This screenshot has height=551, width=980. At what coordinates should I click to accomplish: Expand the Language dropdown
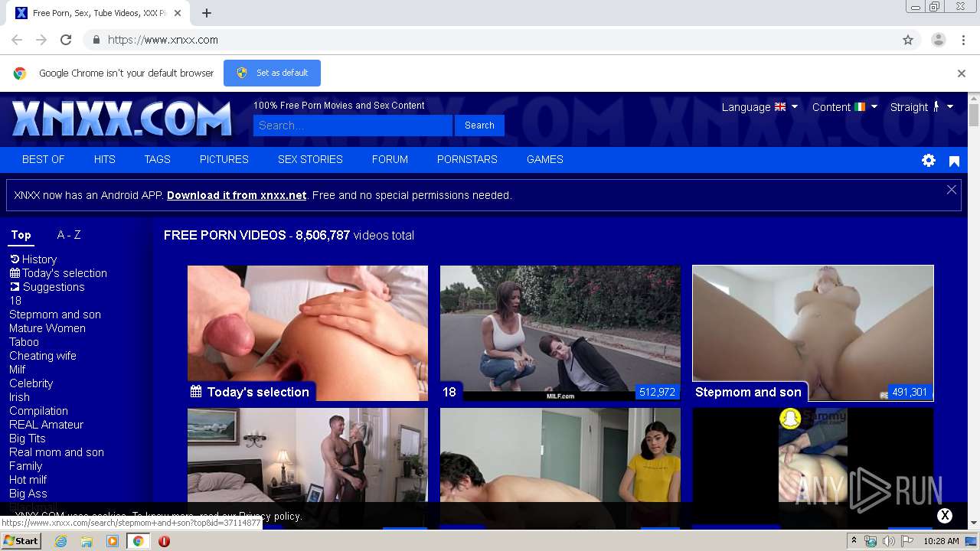759,107
